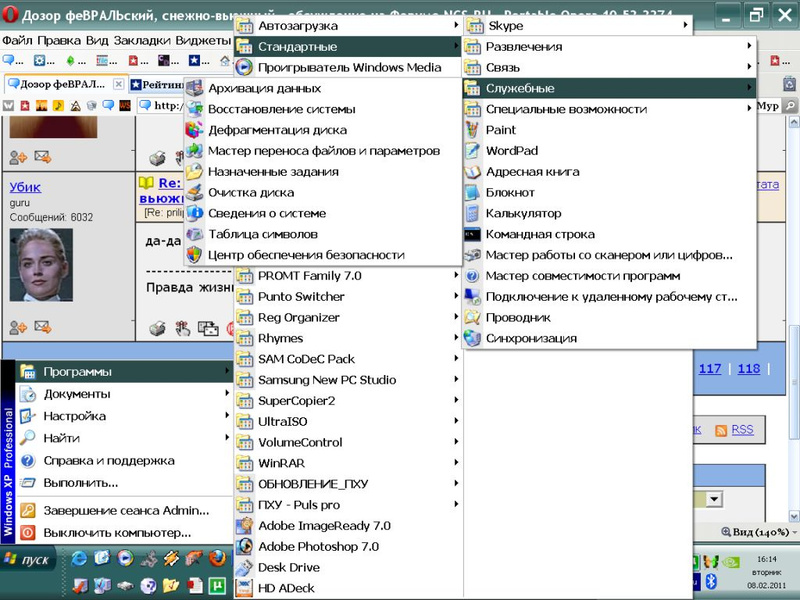Open the Вид (140%) zoom dropdown
Viewport: 800px width, 600px height.
click(757, 533)
